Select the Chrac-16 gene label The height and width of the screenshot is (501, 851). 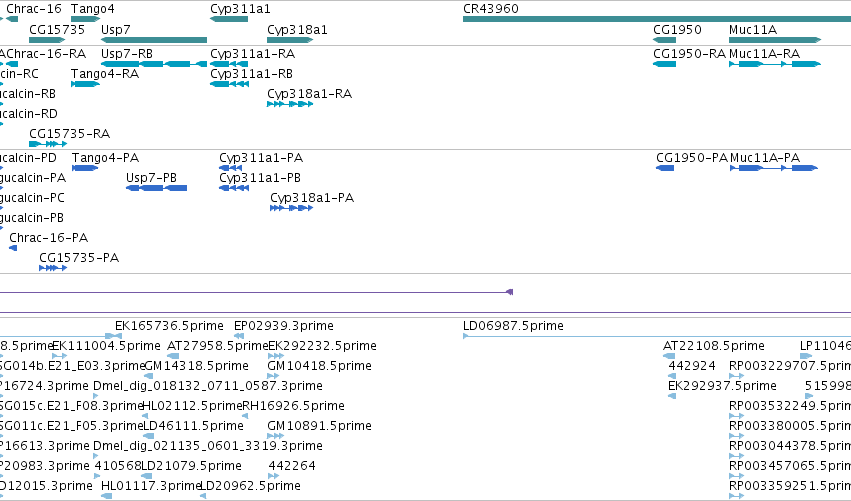(x=34, y=9)
